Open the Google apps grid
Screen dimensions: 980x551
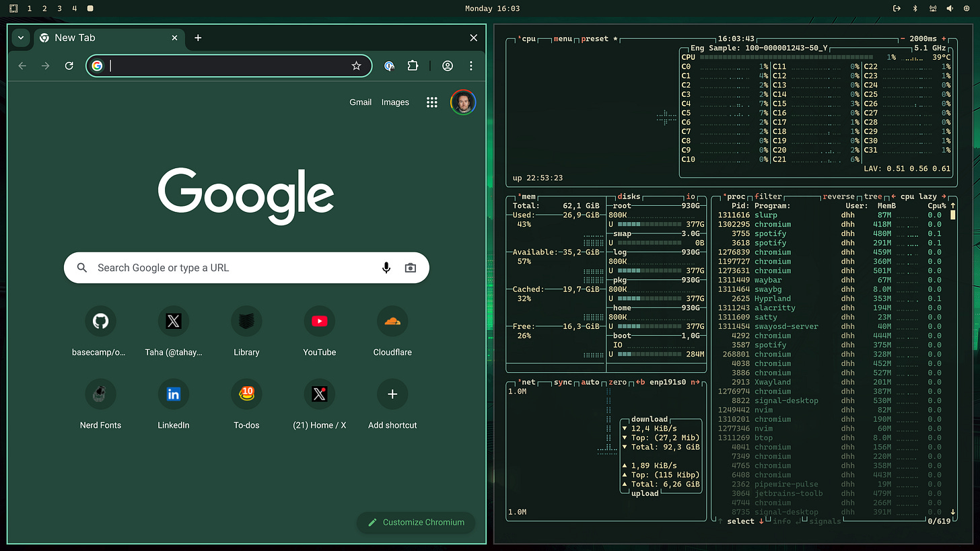click(x=432, y=102)
